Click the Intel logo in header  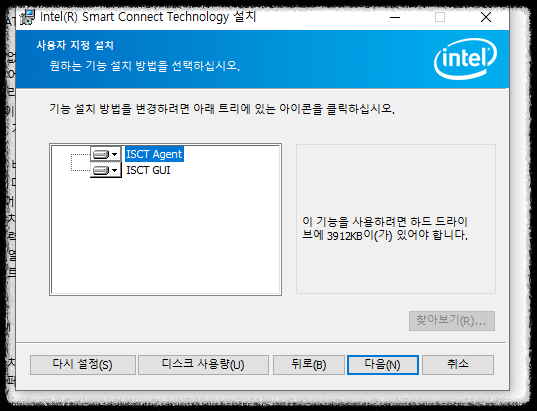pos(466,59)
